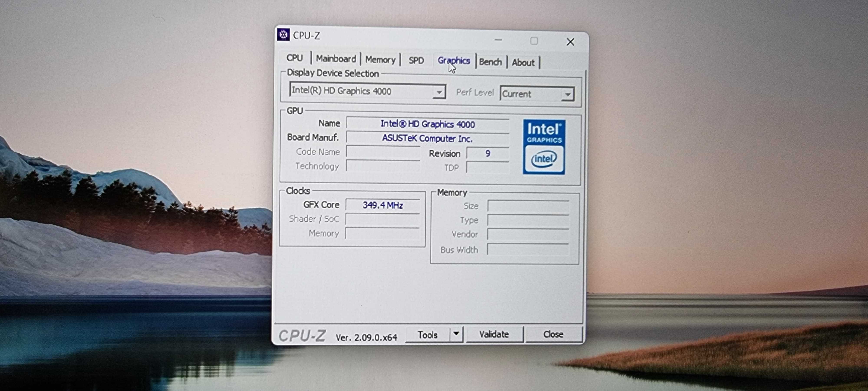Image resolution: width=868 pixels, height=391 pixels.
Task: Click the empty TDP field
Action: 487,168
